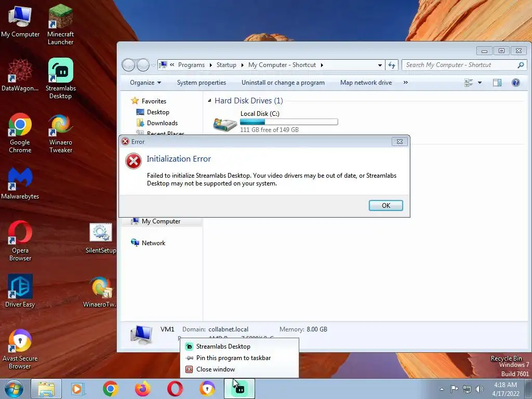Launch Opera from the taskbar
The image size is (532, 399).
175,389
